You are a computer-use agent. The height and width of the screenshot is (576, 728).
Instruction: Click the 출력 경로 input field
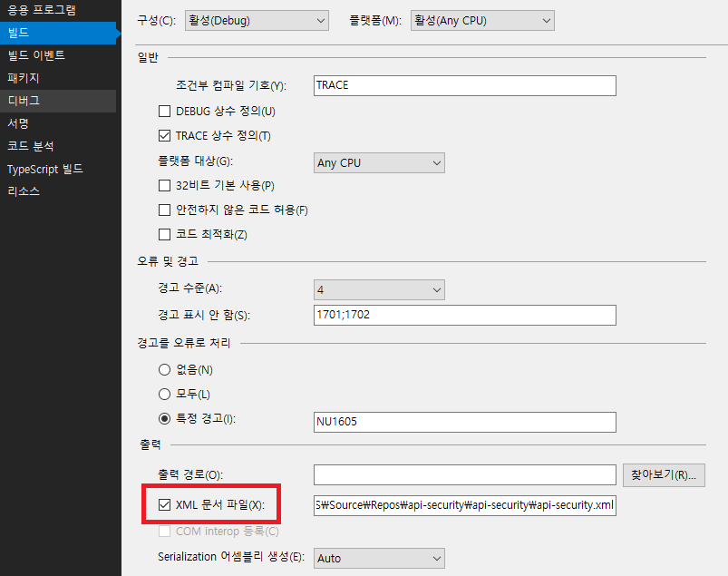tap(465, 474)
